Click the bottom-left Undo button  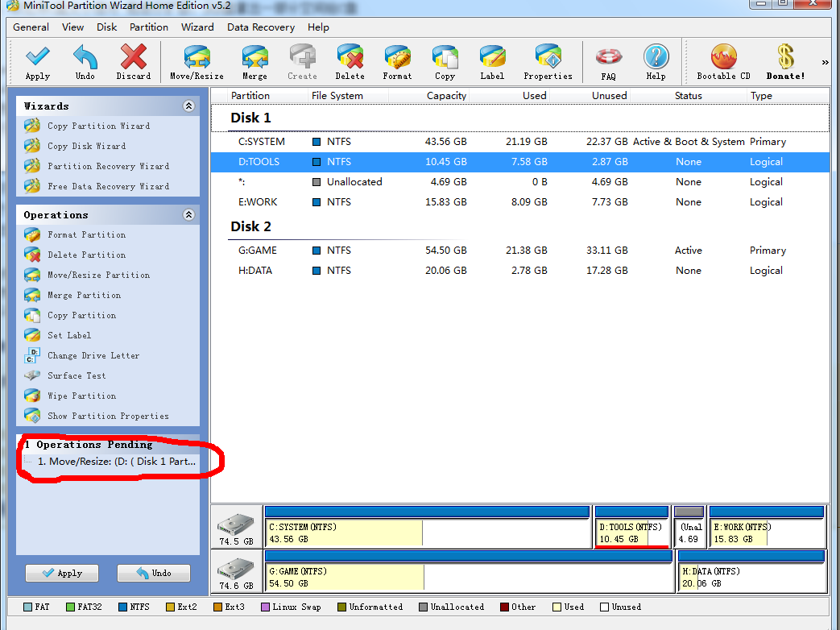(154, 573)
